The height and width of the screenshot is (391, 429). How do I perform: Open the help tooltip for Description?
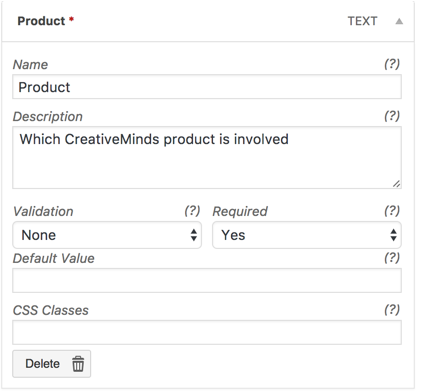[392, 116]
